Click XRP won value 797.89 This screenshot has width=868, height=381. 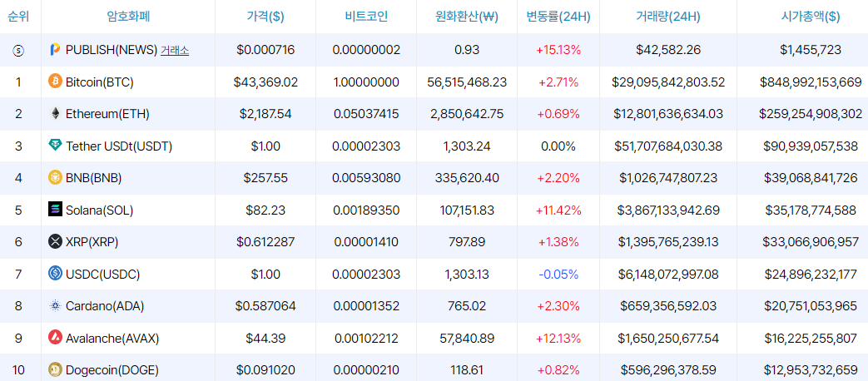(x=467, y=241)
